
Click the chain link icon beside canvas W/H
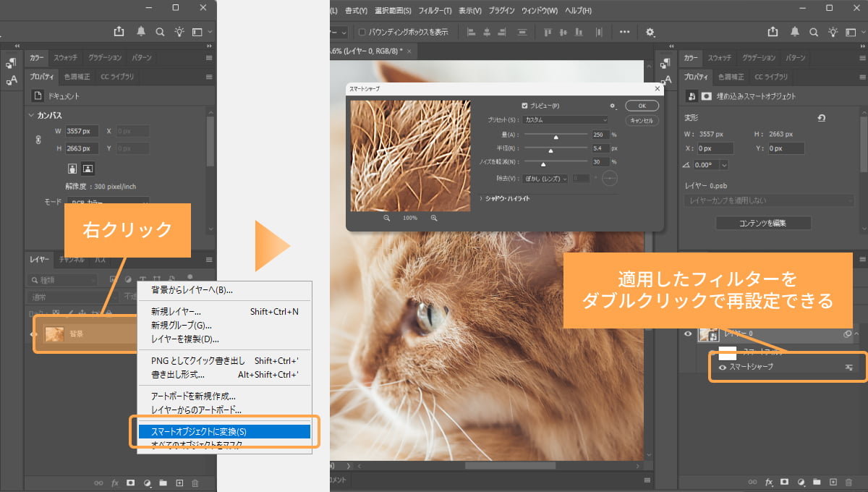[38, 140]
